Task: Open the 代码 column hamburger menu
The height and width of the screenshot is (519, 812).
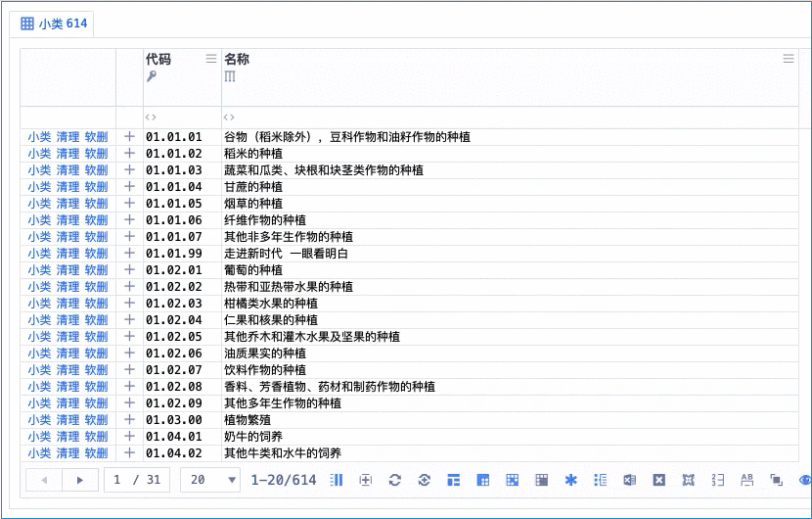Action: pos(211,59)
